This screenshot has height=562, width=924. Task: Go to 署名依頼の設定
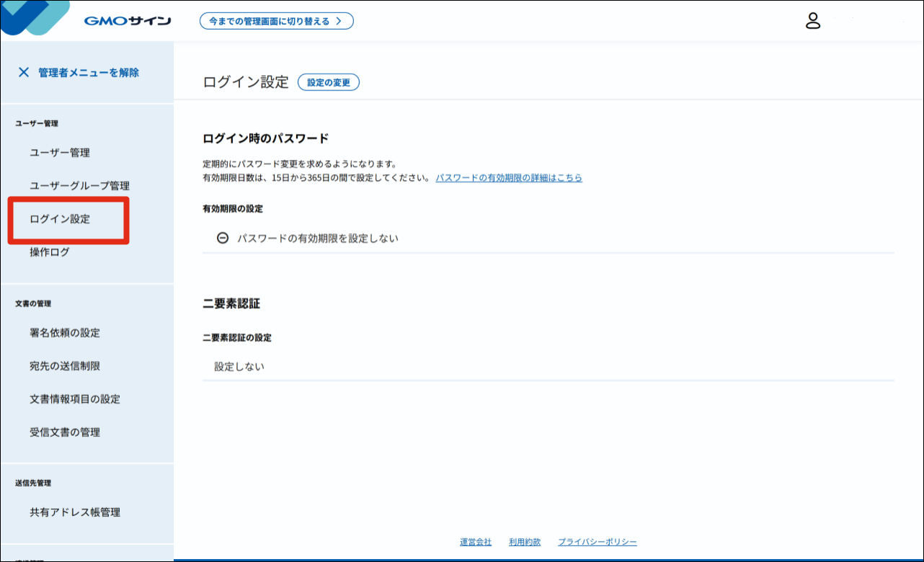(x=65, y=333)
